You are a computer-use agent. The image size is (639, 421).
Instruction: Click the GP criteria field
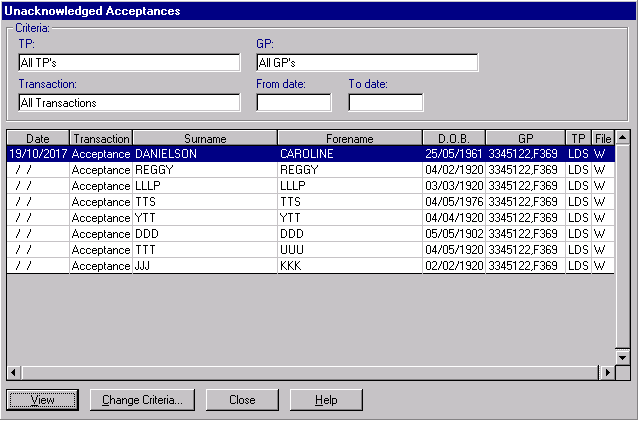pos(367,63)
